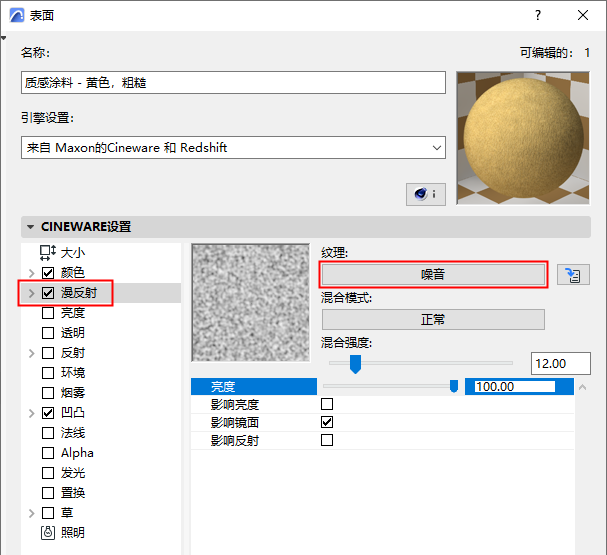Select the 照明 lighting icon item
The width and height of the screenshot is (607, 555).
click(48, 533)
